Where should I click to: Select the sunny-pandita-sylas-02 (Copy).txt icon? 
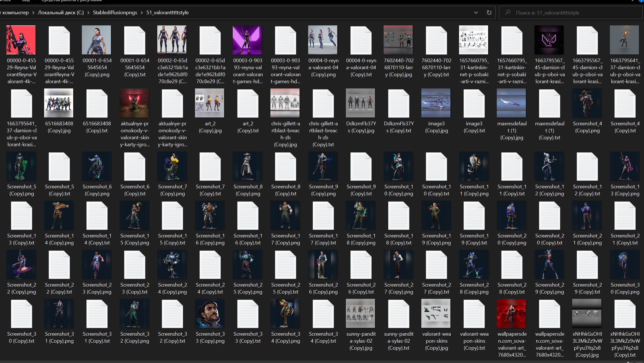pos(399,313)
